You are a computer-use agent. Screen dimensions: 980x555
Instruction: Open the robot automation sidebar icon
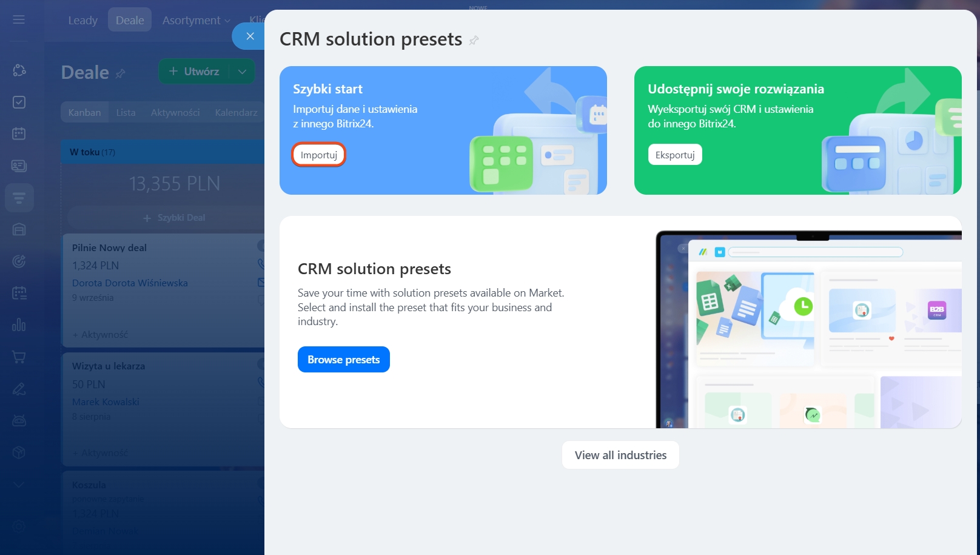tap(19, 420)
